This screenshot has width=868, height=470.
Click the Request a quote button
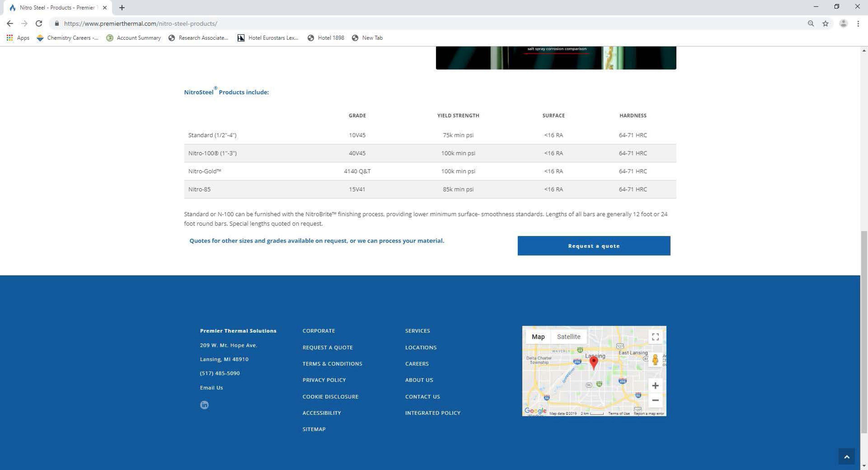pyautogui.click(x=594, y=246)
